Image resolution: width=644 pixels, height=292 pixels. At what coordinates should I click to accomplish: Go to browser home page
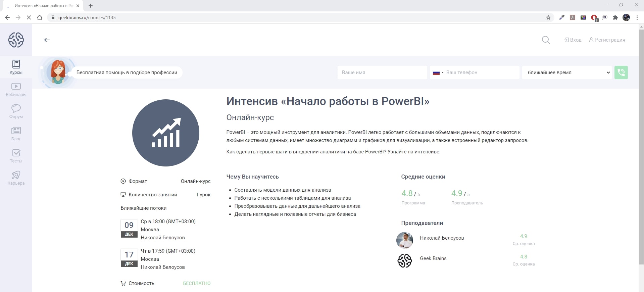(x=40, y=17)
